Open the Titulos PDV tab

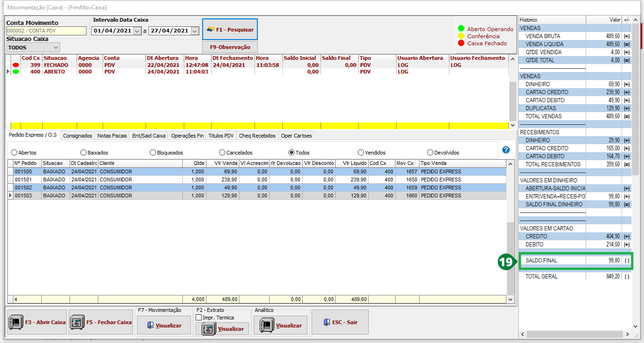[222, 136]
